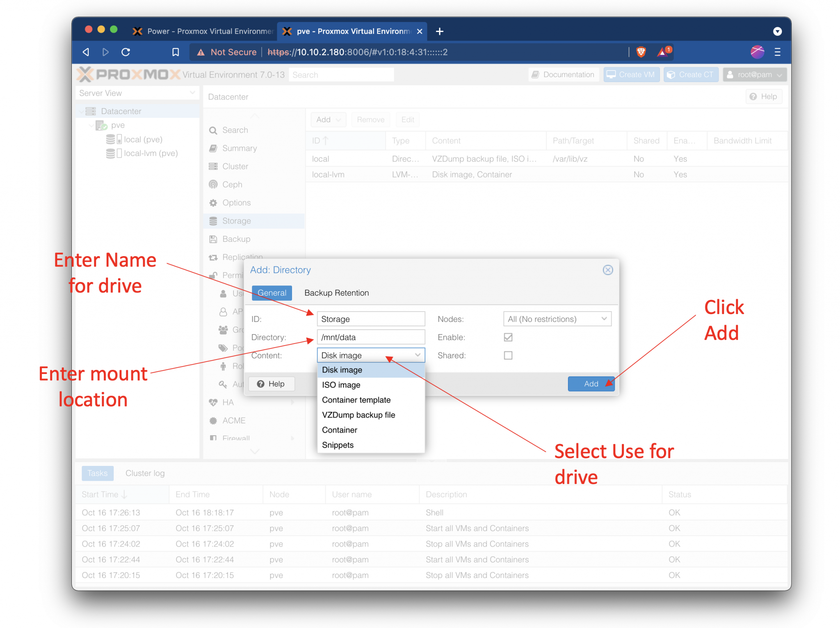Open the Search section in the Datacenter sidebar
840x628 pixels.
click(x=214, y=130)
